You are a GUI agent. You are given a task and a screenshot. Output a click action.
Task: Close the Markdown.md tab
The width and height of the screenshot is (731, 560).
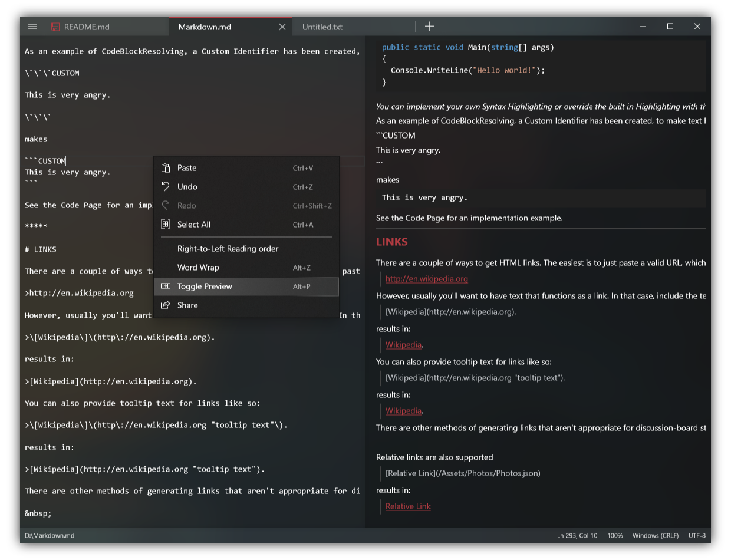[x=282, y=27]
